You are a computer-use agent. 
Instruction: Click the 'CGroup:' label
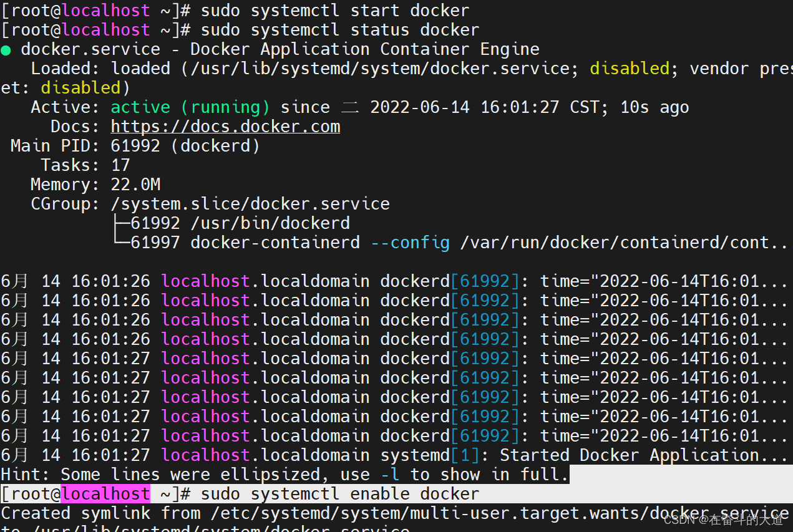coord(66,204)
